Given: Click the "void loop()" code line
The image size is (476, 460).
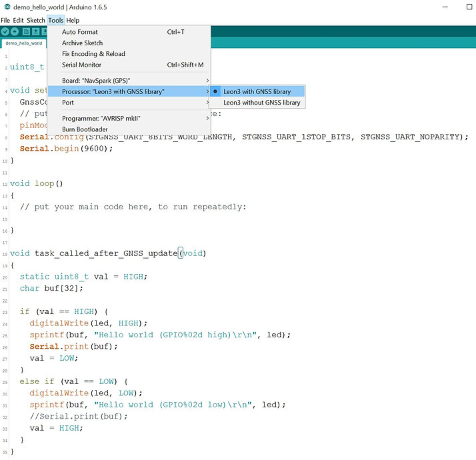Looking at the screenshot, I should [37, 183].
